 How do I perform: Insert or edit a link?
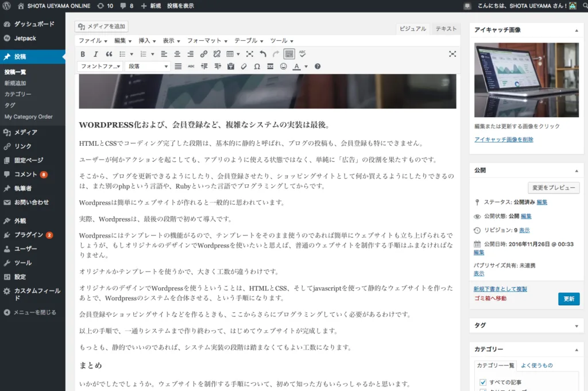[x=204, y=54]
